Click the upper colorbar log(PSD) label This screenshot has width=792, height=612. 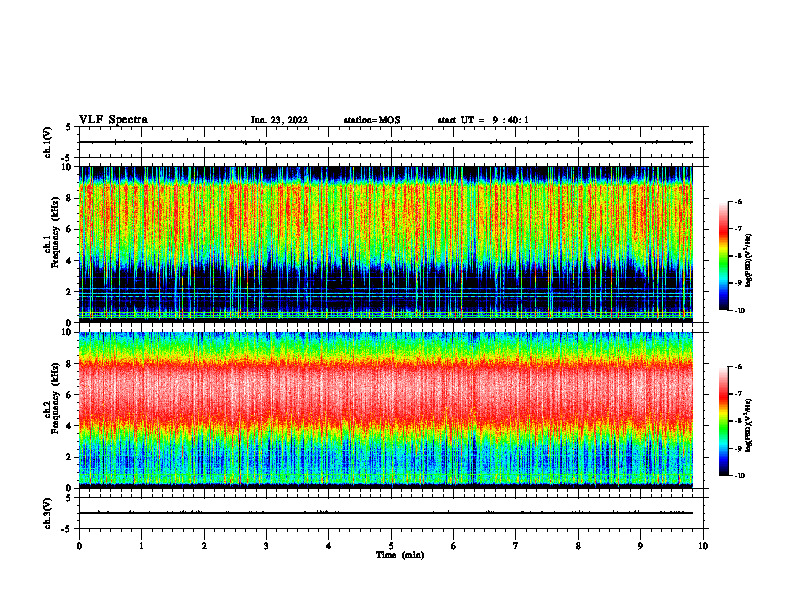[749, 260]
